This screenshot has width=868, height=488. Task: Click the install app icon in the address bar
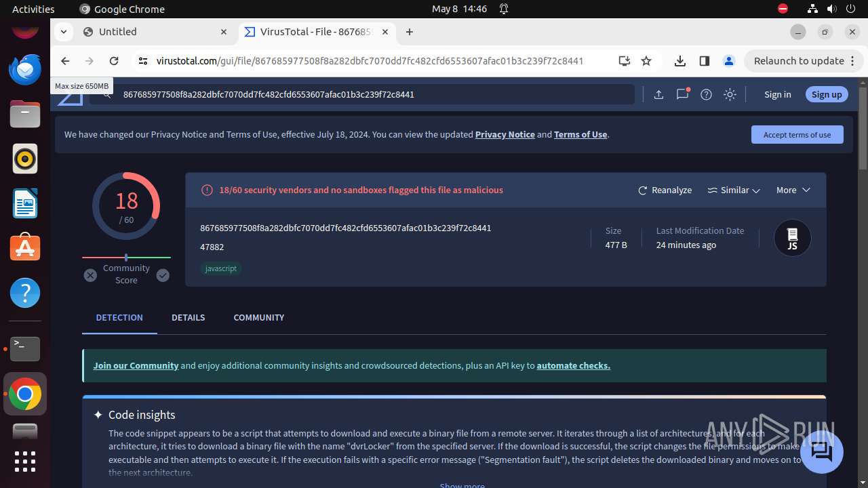[x=625, y=61]
